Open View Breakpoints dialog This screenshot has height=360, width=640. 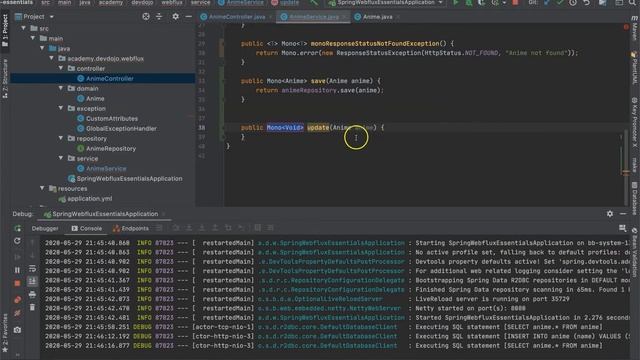pos(17,300)
